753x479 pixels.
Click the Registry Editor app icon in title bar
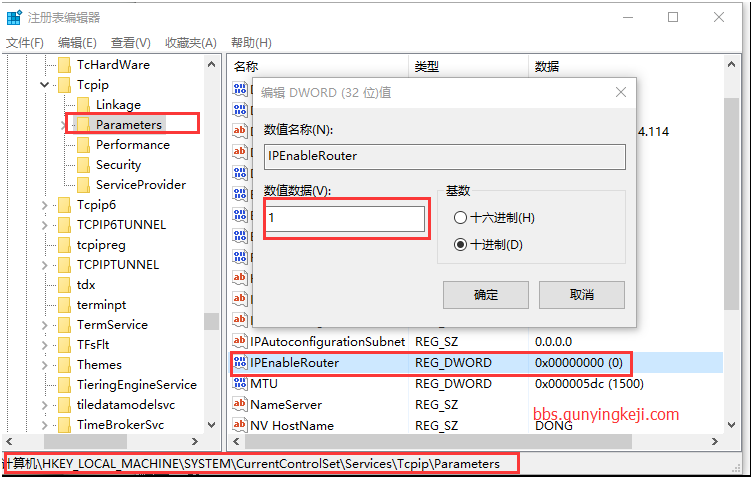click(14, 18)
